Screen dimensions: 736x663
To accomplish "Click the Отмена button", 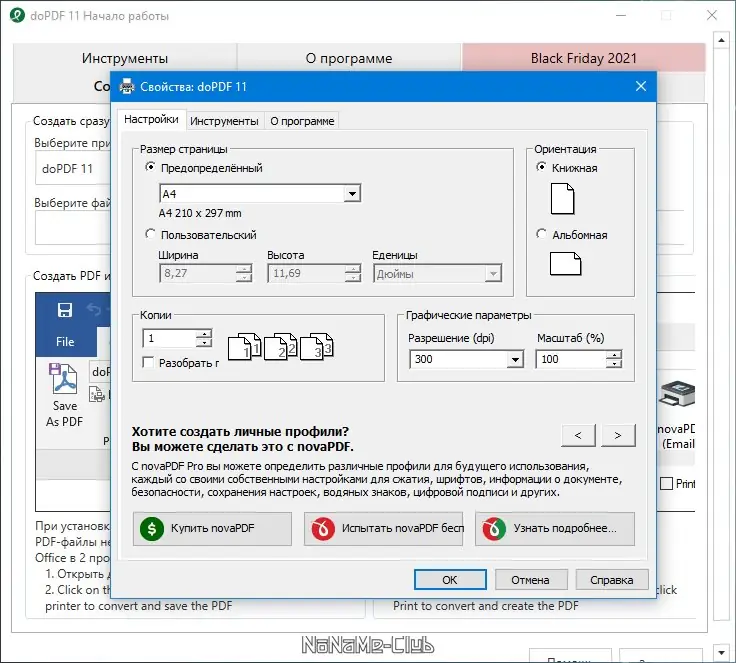I will pyautogui.click(x=531, y=580).
